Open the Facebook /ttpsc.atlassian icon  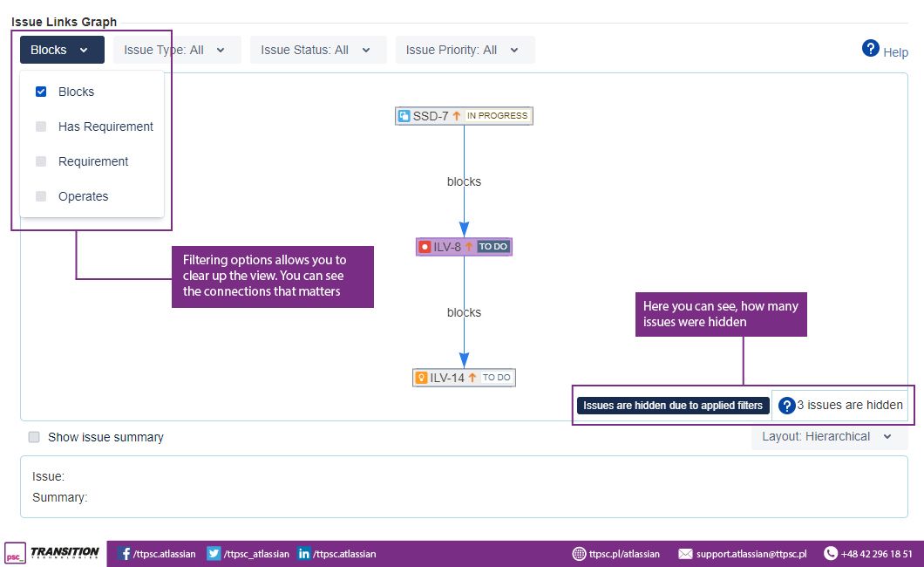[x=125, y=553]
